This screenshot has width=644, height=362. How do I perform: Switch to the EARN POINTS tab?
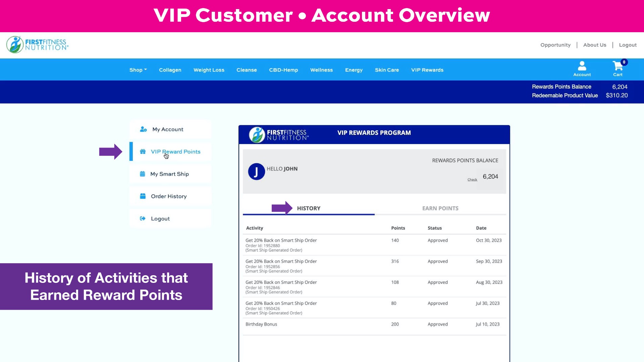point(440,208)
